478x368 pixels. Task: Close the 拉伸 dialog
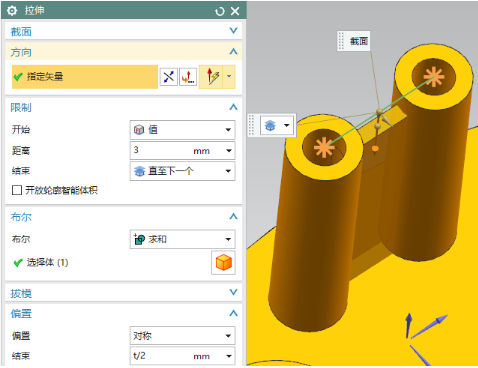coord(235,11)
